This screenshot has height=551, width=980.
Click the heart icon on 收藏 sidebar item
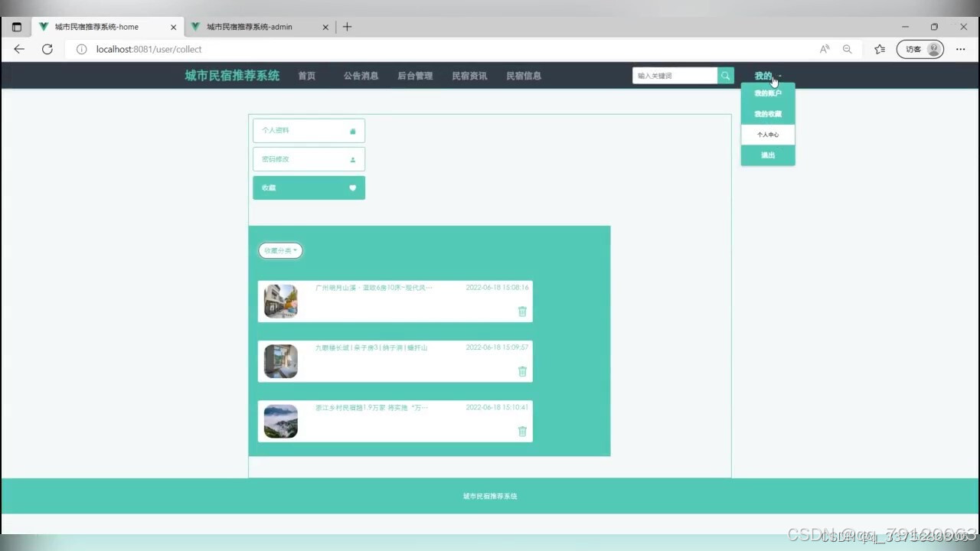353,187
